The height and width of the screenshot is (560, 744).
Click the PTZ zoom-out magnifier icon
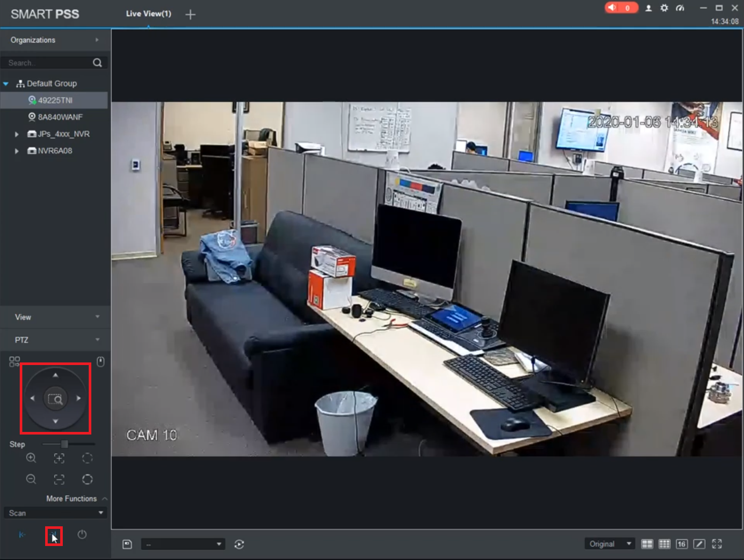click(x=31, y=479)
